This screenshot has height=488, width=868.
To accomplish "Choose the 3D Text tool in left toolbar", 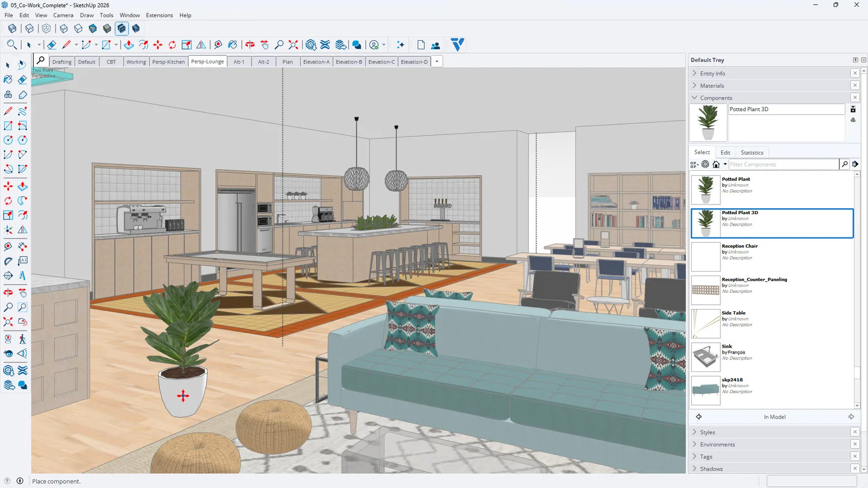I will click(22, 275).
